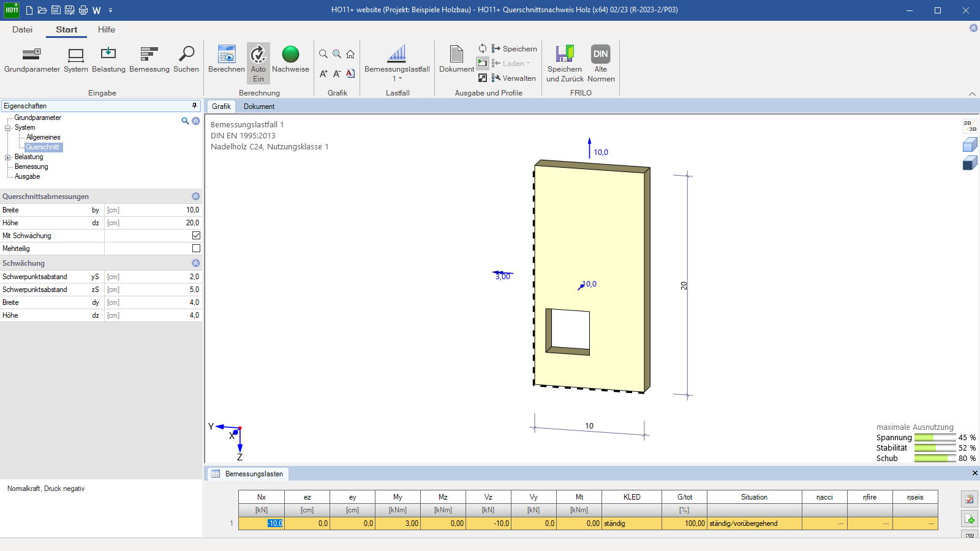Click the System ribbon icon
The height and width of the screenshot is (551, 980).
76,60
